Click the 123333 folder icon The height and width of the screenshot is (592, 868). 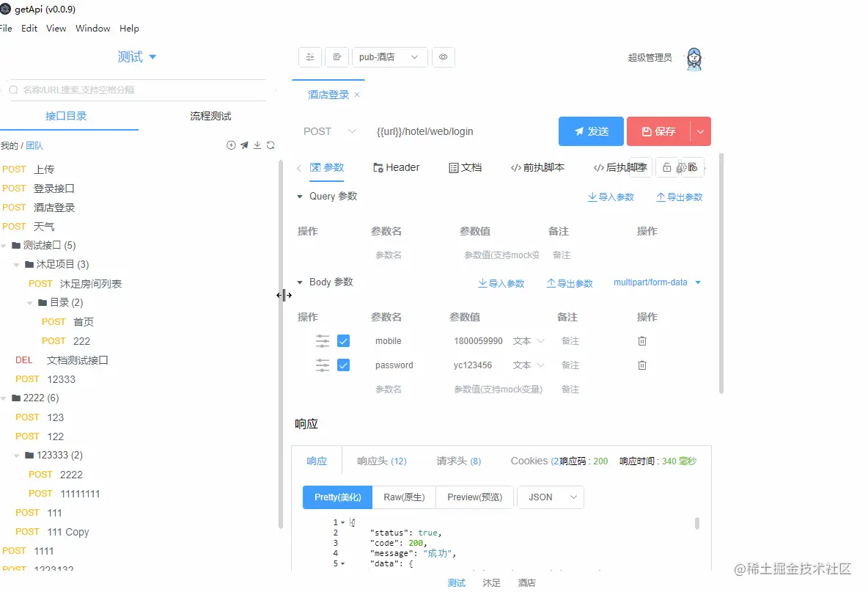click(29, 456)
